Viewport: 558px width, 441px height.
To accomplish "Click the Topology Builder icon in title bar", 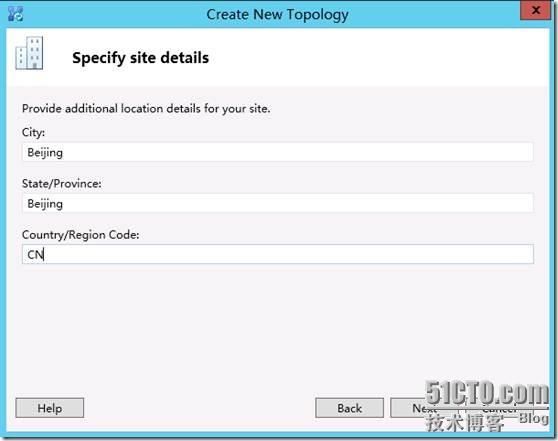I will [x=15, y=14].
